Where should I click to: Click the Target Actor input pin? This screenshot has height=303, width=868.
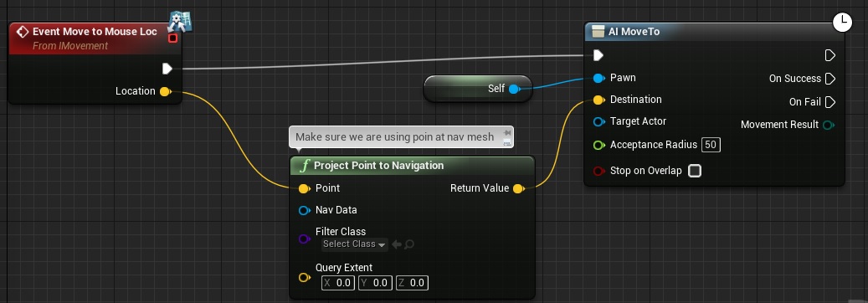[598, 122]
